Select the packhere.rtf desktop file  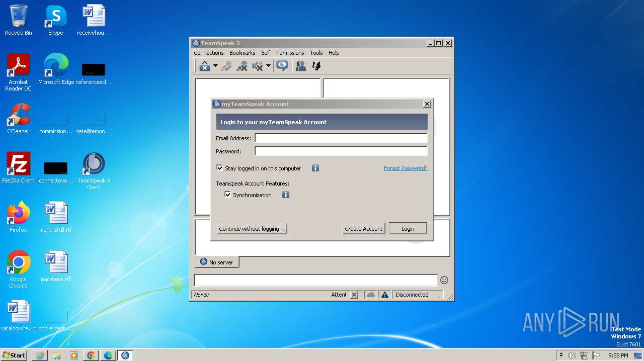click(x=56, y=266)
